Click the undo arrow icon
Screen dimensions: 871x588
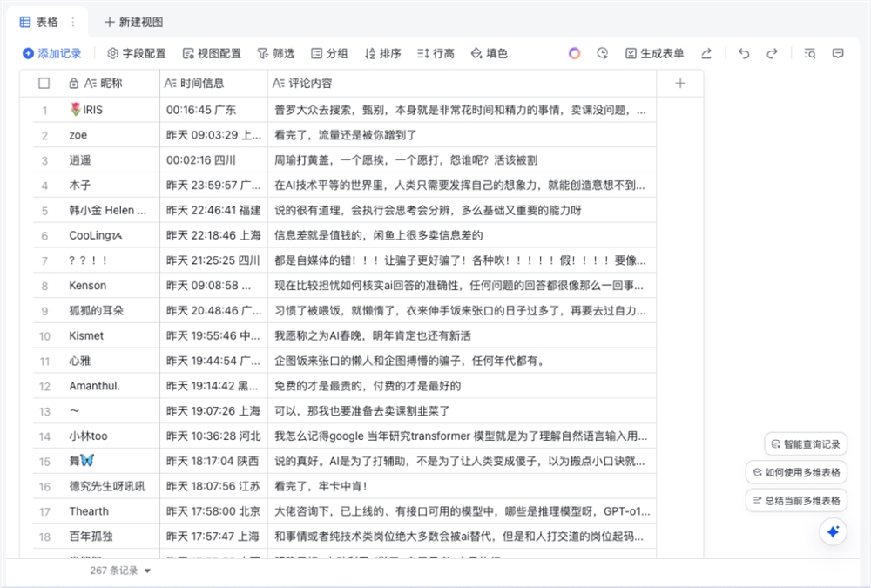[744, 53]
